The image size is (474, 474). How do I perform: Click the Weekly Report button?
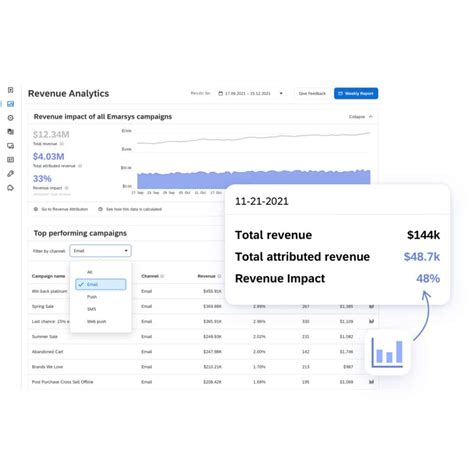tap(356, 93)
